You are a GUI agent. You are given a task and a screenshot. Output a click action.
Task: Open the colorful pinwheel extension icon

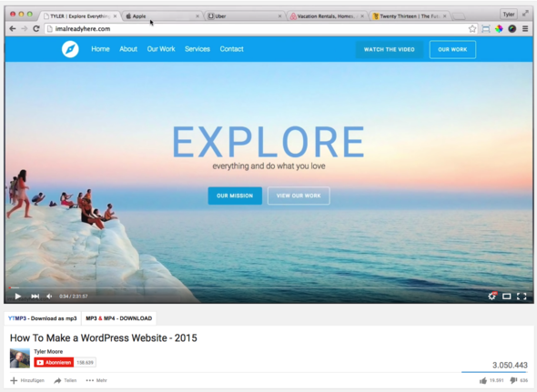[x=499, y=29]
